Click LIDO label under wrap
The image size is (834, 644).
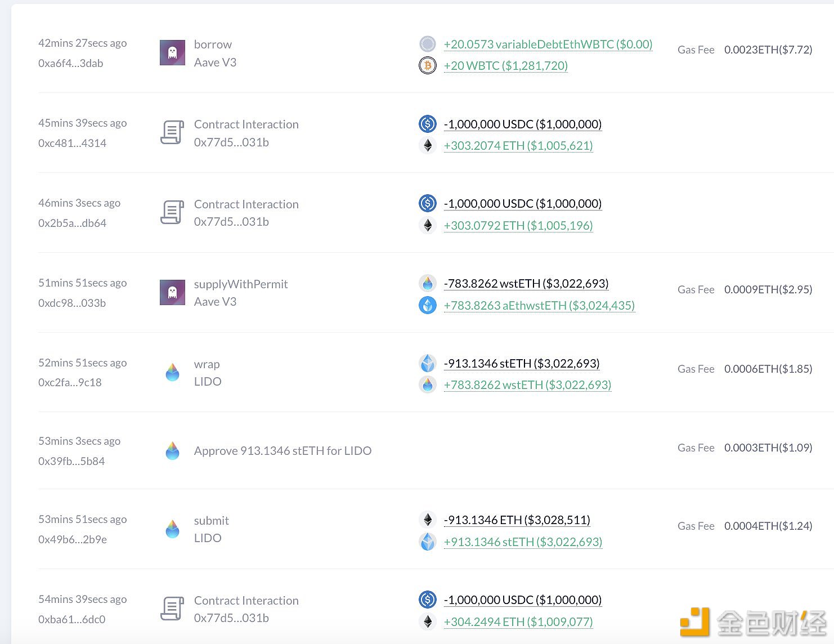(x=208, y=381)
